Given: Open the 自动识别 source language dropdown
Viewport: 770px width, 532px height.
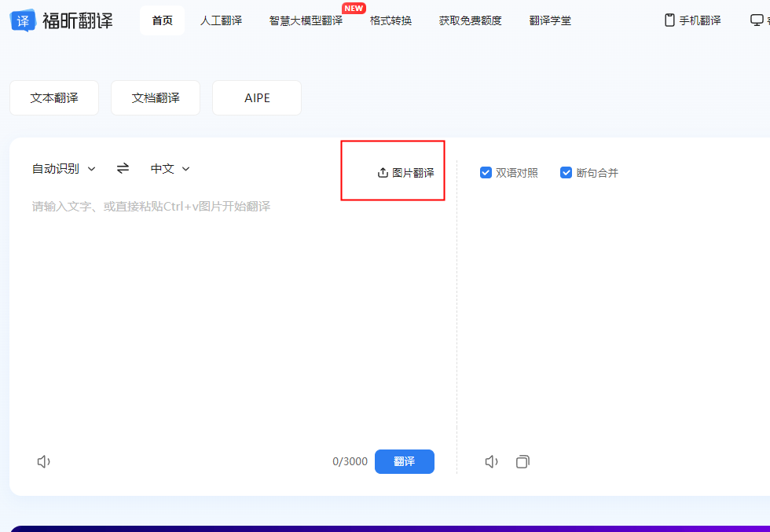Looking at the screenshot, I should coord(64,169).
